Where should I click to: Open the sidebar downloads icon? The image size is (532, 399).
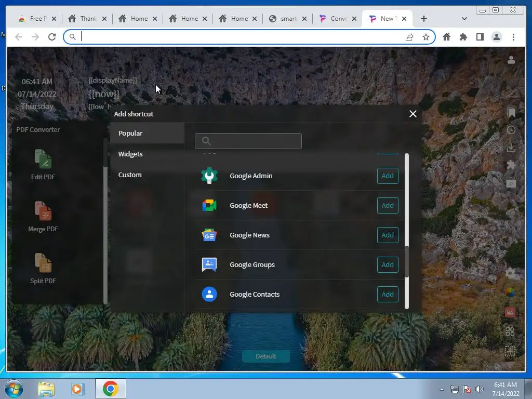511,148
